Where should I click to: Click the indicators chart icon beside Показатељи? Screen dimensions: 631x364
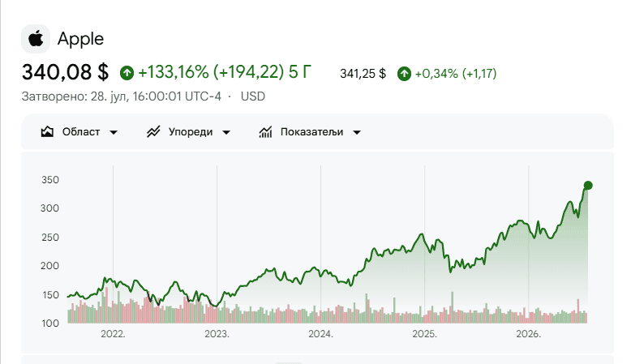click(265, 132)
